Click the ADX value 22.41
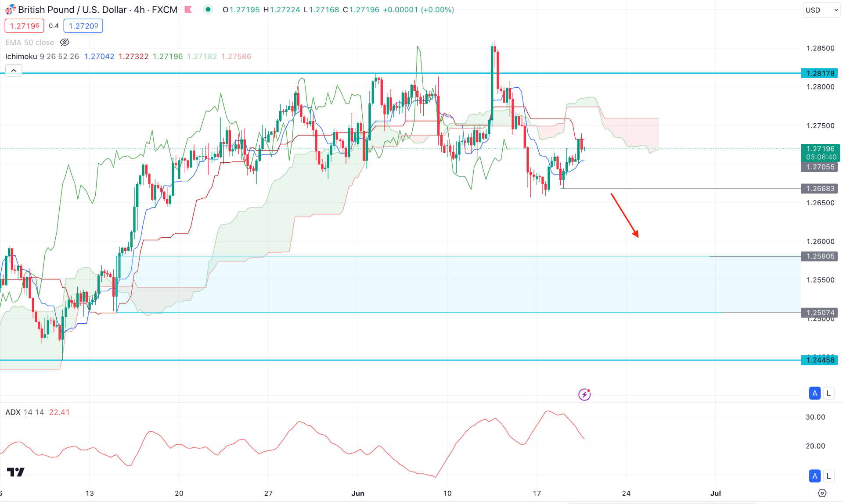This screenshot has width=843, height=504. 59,412
